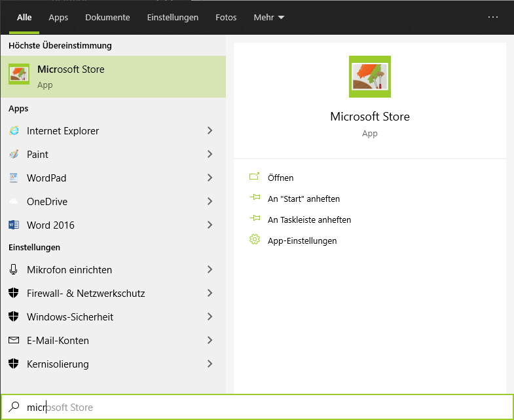This screenshot has width=514, height=420.
Task: Click the Microsoft Store title in preview pane
Action: coord(370,117)
